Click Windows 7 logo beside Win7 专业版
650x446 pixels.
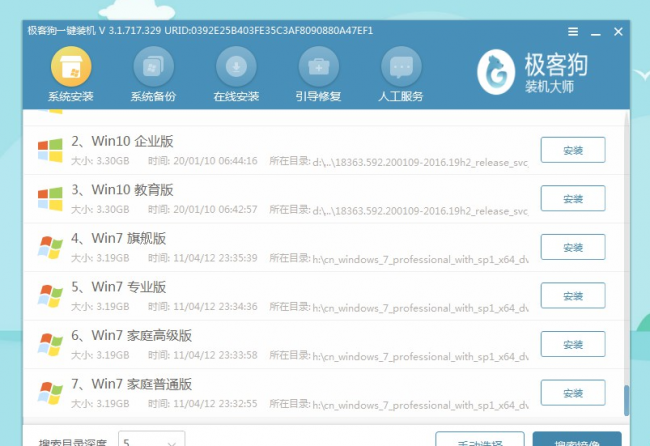50,296
